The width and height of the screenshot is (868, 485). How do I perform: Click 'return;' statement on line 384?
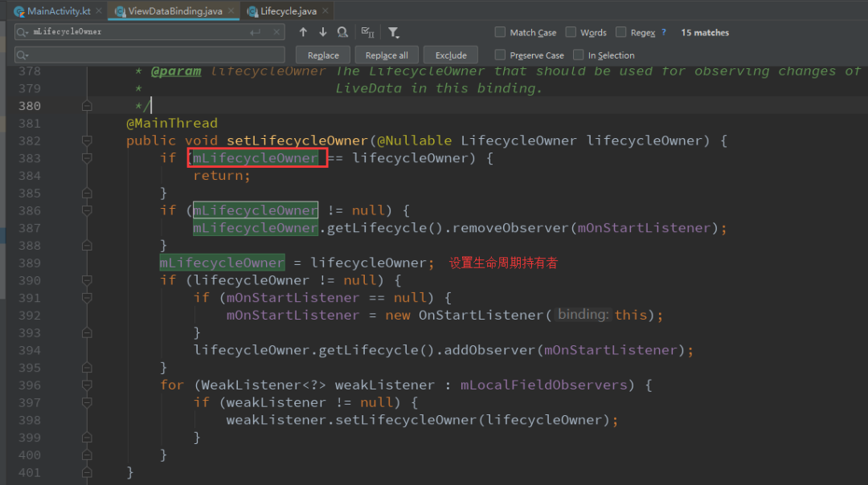coord(222,176)
